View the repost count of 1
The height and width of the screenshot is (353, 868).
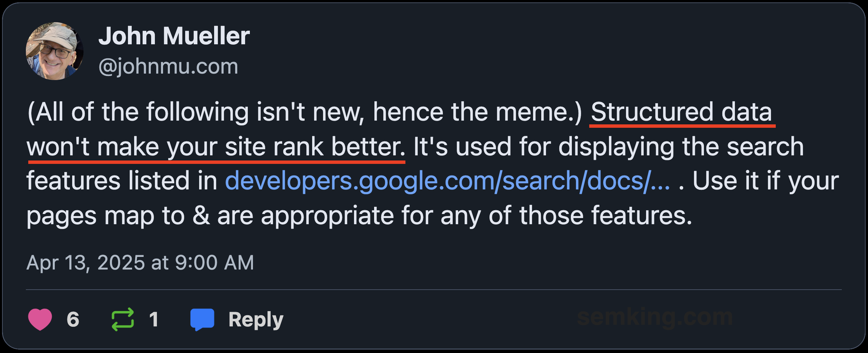coord(154,319)
